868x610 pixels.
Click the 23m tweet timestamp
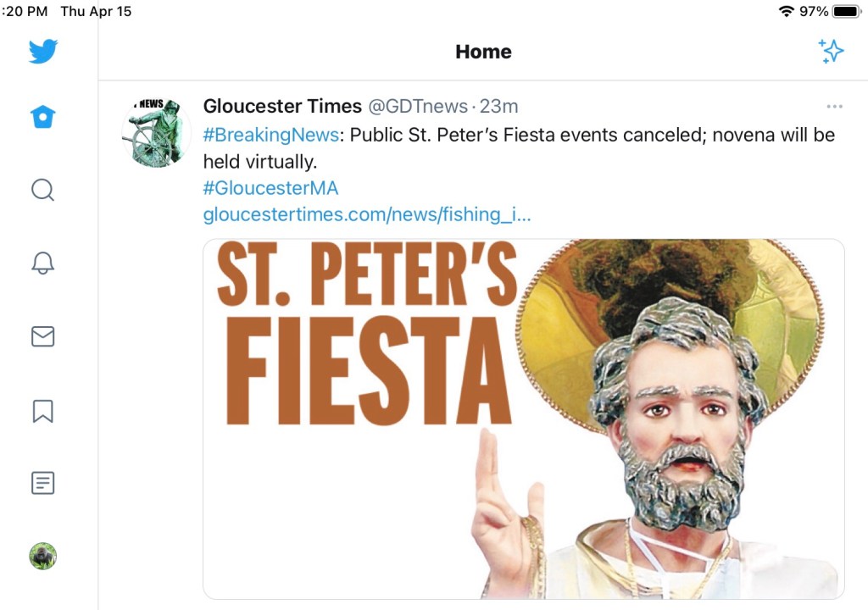tap(498, 106)
